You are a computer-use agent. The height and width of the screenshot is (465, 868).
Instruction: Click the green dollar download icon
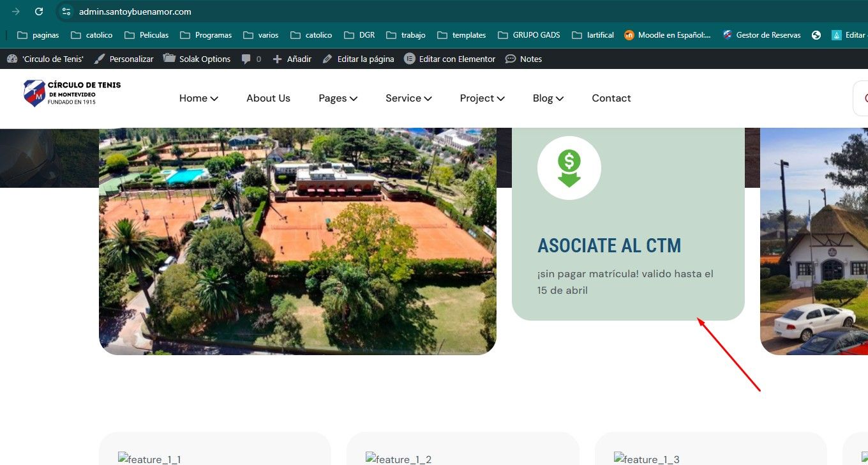[x=569, y=169]
